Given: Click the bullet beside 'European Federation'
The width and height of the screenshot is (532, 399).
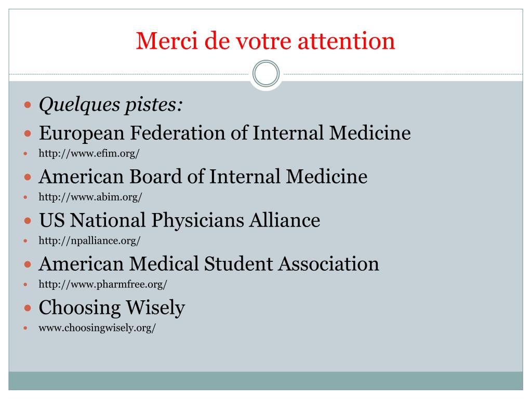Looking at the screenshot, I should coord(28,134).
